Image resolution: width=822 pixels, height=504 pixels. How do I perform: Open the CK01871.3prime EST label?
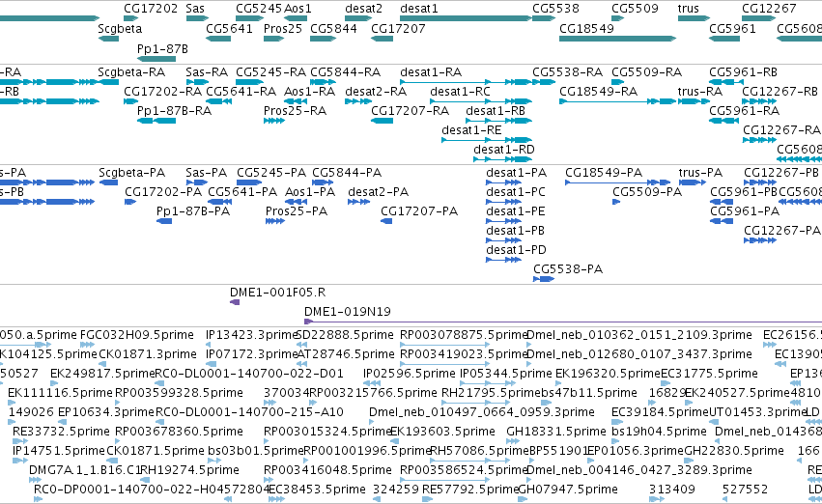click(148, 354)
